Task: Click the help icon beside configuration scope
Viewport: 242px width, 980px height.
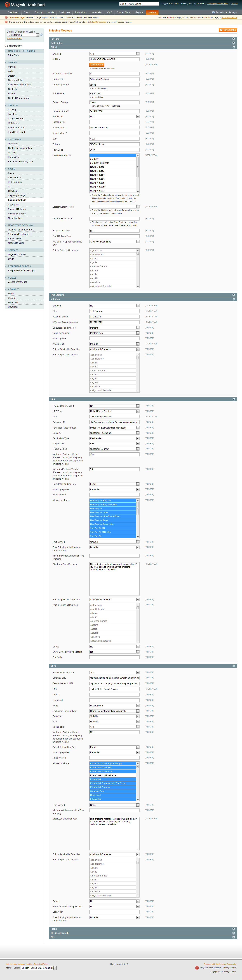Action: coord(41,35)
